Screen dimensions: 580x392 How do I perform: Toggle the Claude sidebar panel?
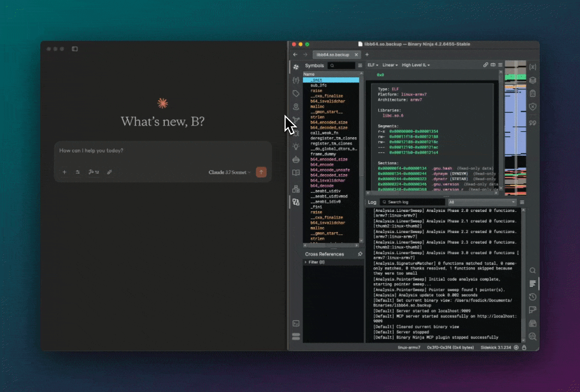(x=75, y=49)
